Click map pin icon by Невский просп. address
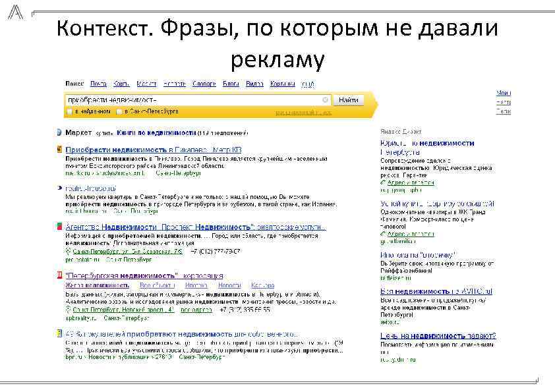The width and height of the screenshot is (555, 392). (69, 310)
